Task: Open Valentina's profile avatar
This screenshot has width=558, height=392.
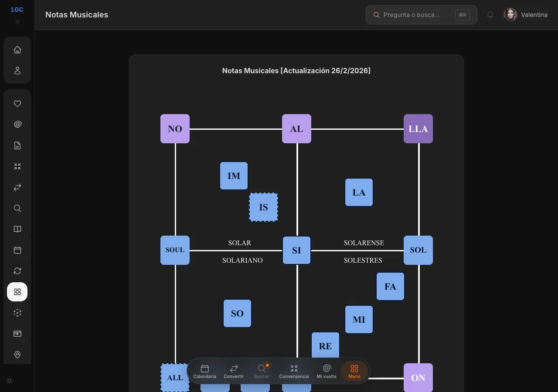Action: 510,15
